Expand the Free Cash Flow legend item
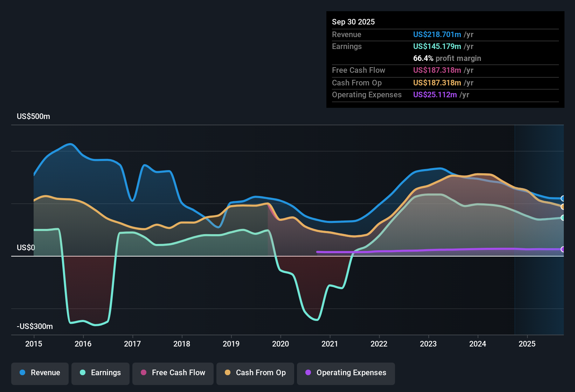The image size is (575, 392). click(x=173, y=373)
